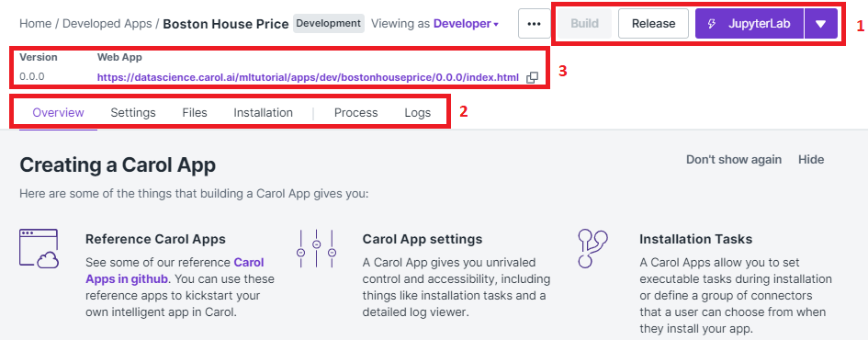Screen dimensions: 868x340
Task: Expand the JupyterLab dropdown arrow
Action: click(x=821, y=24)
